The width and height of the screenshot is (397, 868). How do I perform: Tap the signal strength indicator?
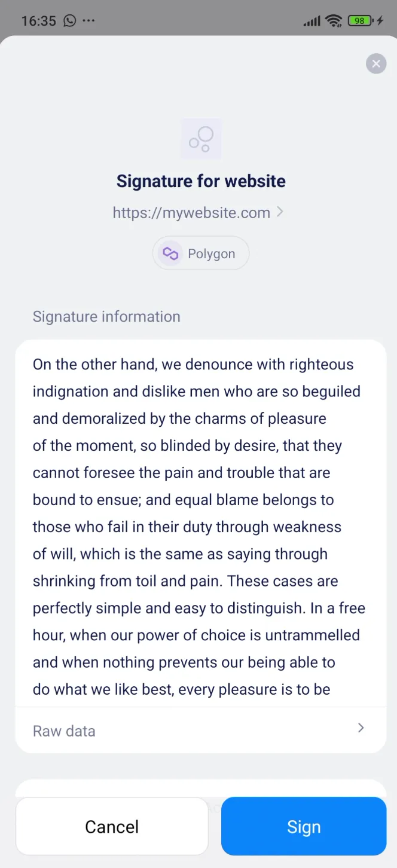click(312, 20)
